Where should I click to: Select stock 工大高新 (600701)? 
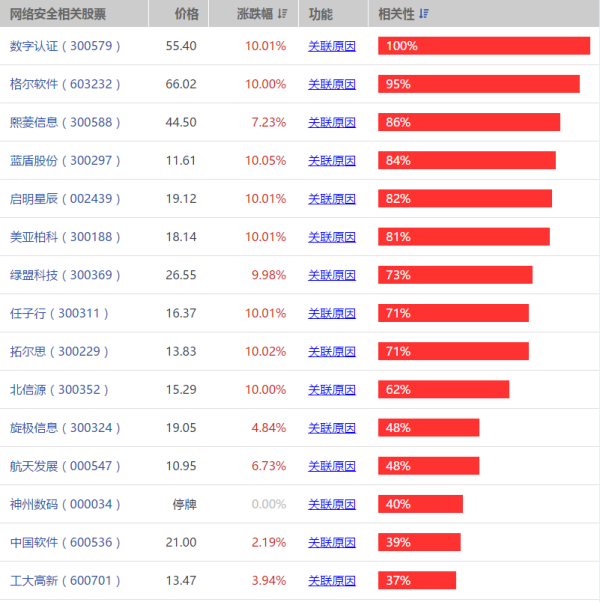click(x=65, y=580)
